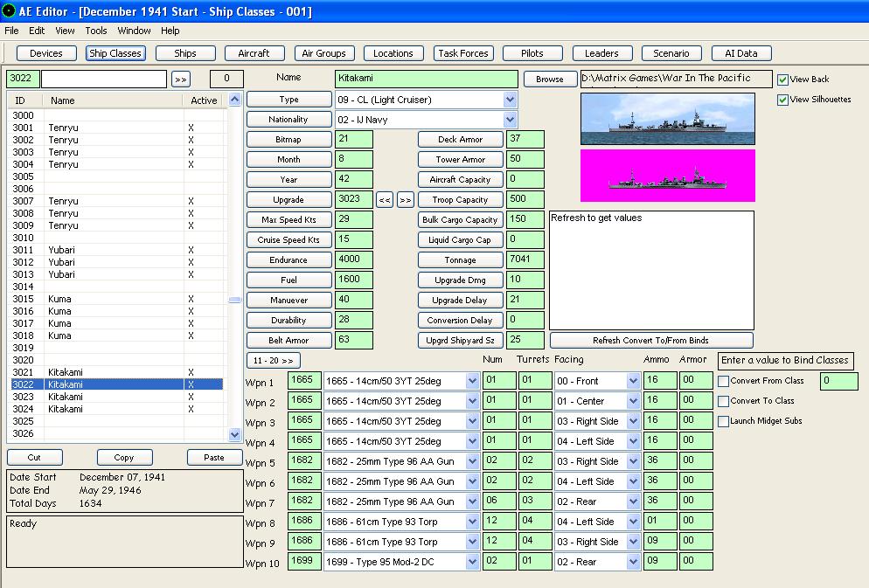Select the Kitakami row with ID 3023
The height and width of the screenshot is (588, 869).
click(117, 397)
